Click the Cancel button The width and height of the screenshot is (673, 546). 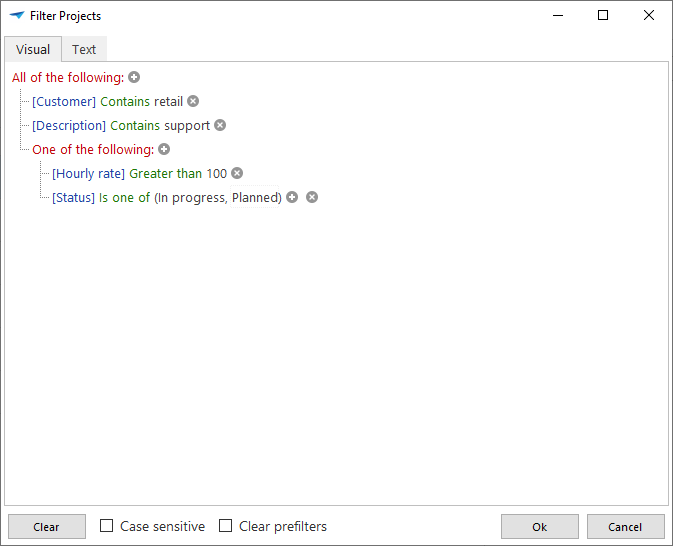pyautogui.click(x=625, y=527)
